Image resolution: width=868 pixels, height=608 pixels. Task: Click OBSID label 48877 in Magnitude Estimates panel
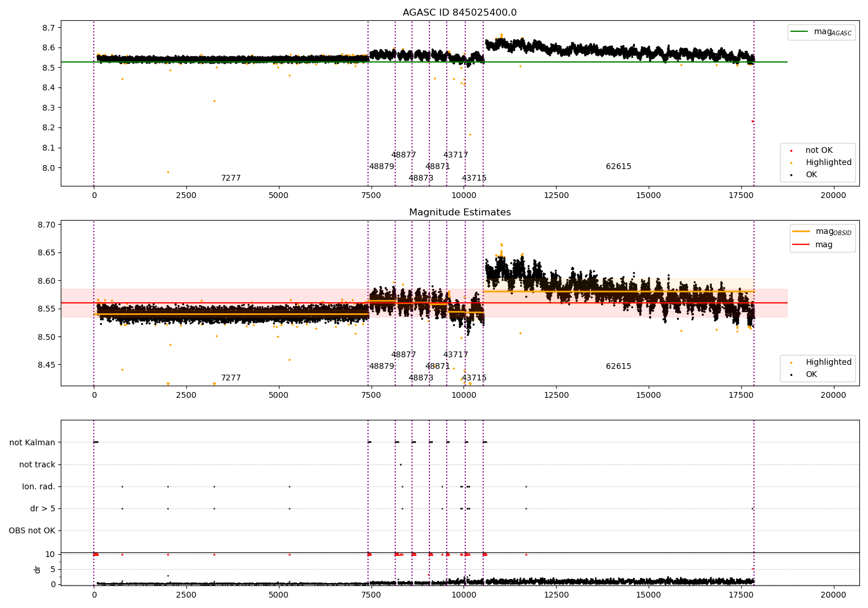tap(403, 355)
